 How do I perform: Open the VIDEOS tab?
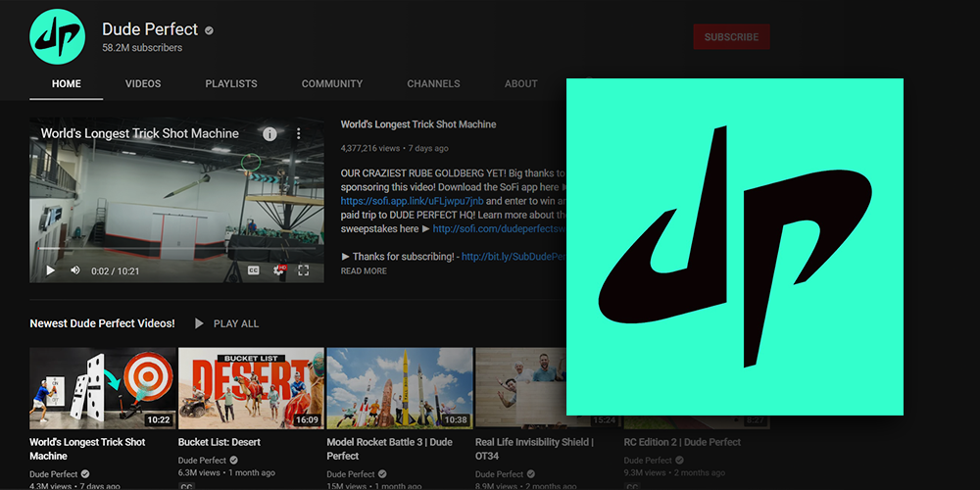[x=143, y=83]
